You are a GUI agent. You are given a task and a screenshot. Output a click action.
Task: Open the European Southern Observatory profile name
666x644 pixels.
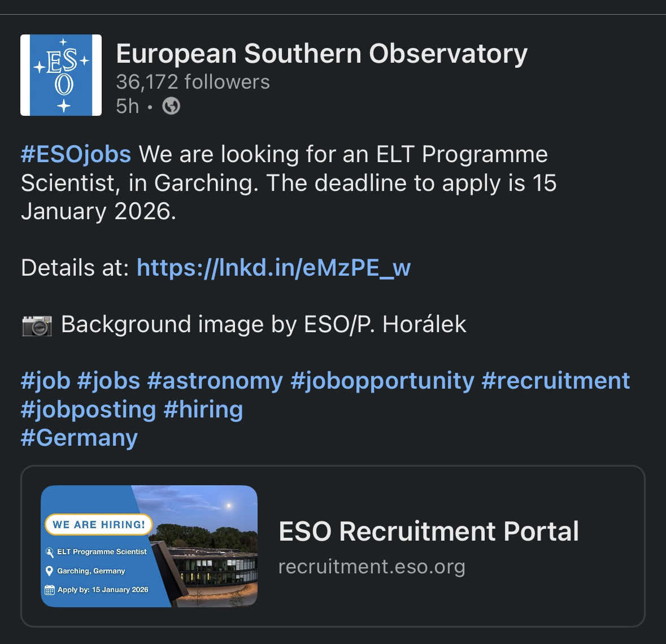321,54
